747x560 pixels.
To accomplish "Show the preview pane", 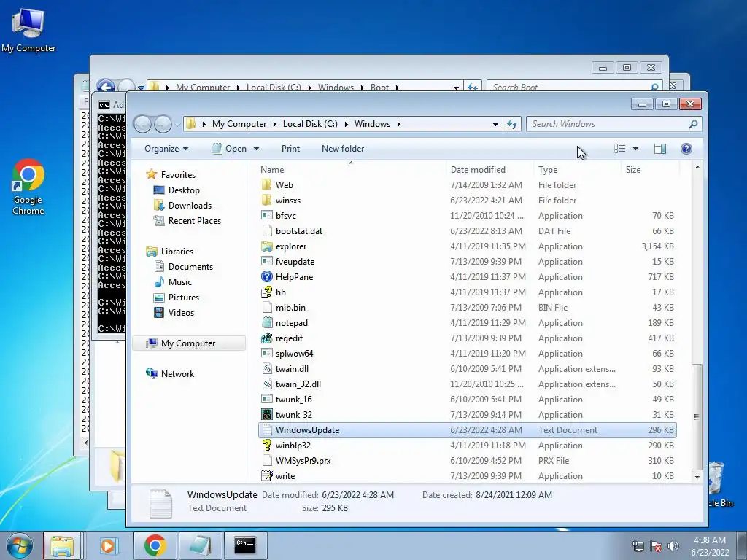I will click(659, 149).
